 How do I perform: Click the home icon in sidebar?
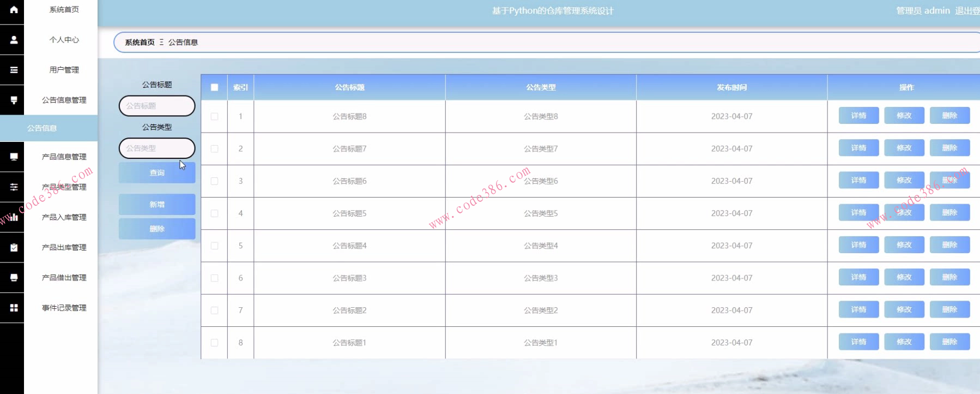(x=14, y=9)
